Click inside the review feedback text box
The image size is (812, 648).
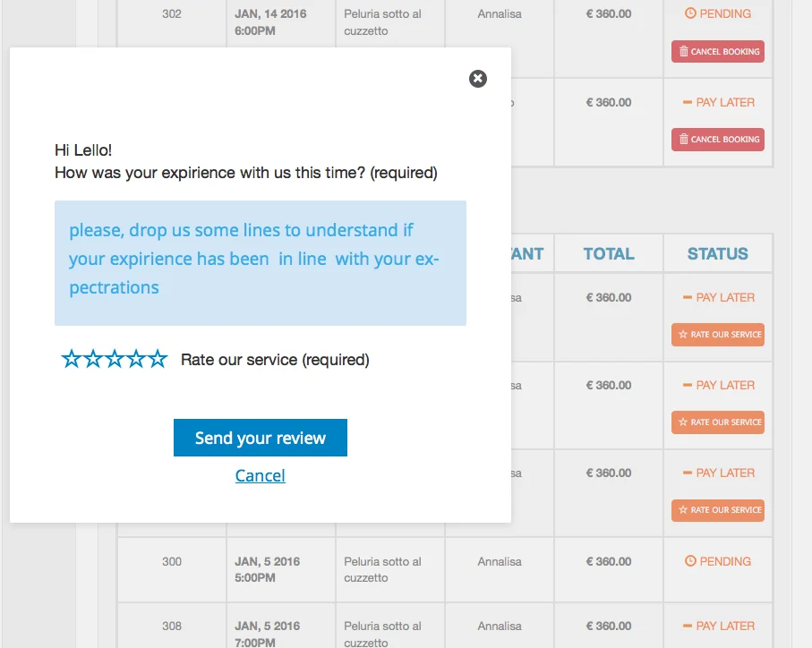260,262
